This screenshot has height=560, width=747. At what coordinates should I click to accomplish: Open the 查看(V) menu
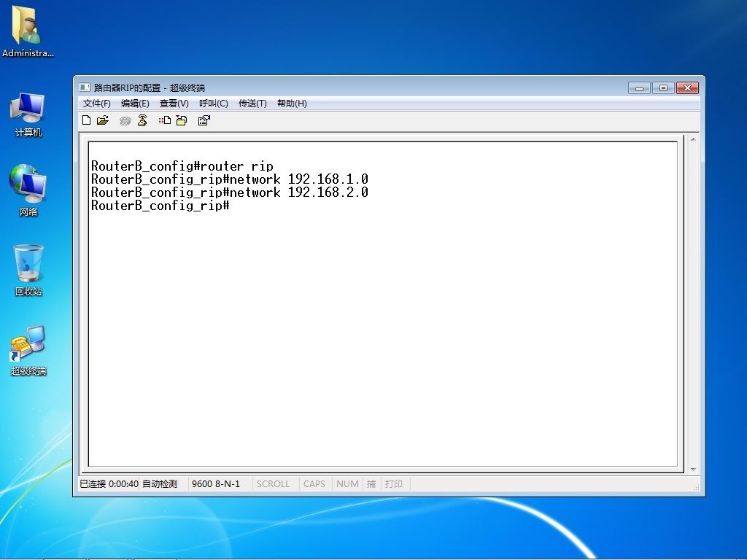tap(174, 104)
